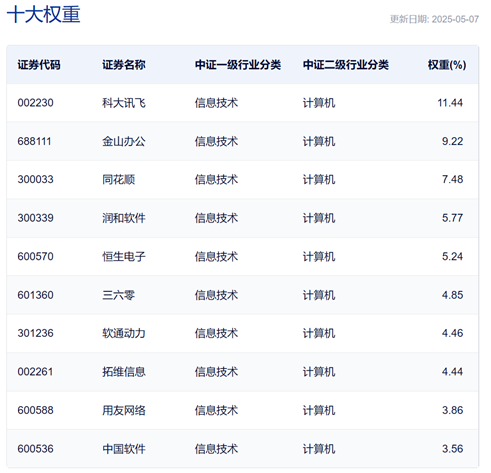Click the 十大权重 section title

coord(44,14)
